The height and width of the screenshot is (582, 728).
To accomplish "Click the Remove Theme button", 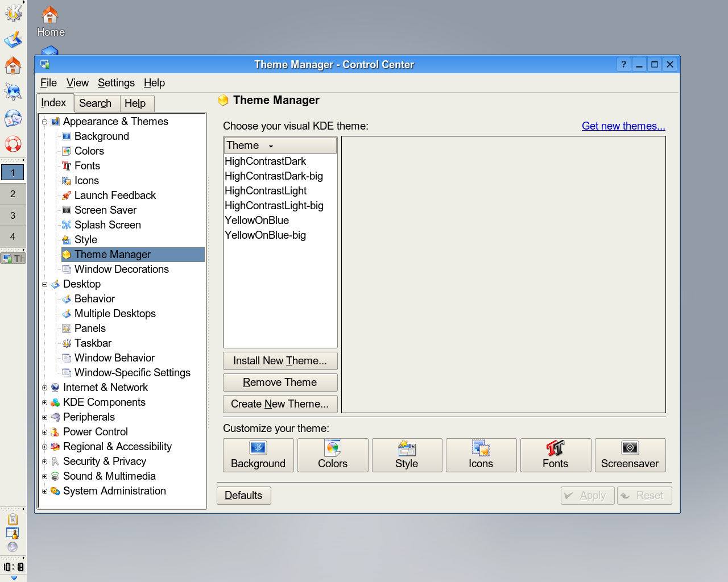I will (280, 383).
